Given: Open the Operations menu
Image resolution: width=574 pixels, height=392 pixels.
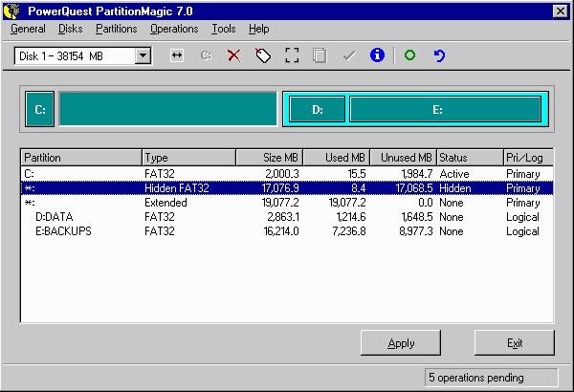Looking at the screenshot, I should click(174, 29).
